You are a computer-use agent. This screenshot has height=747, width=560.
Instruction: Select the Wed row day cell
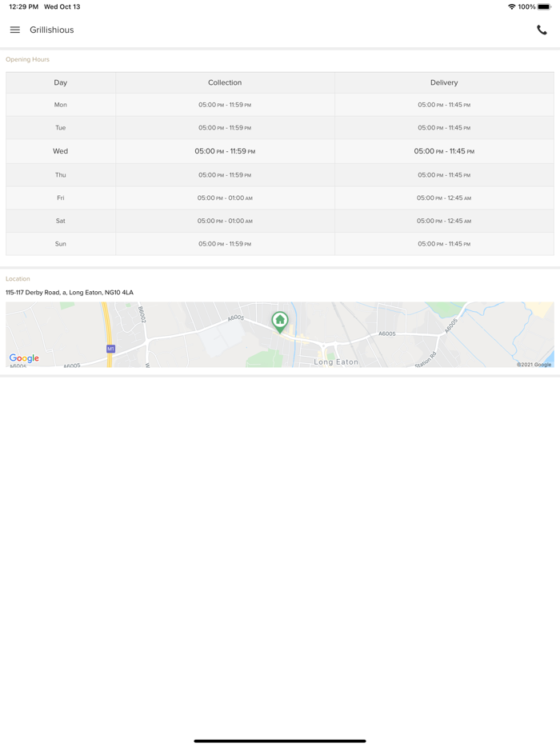tap(61, 151)
